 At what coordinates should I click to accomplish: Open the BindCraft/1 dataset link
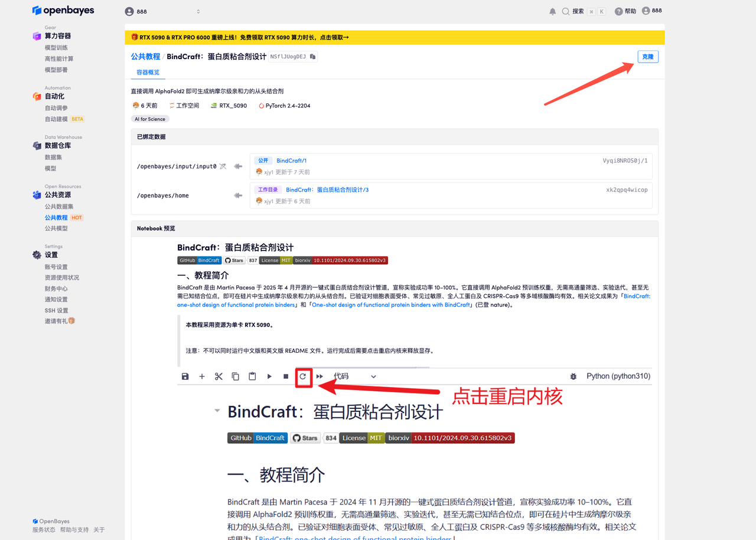[x=291, y=160]
